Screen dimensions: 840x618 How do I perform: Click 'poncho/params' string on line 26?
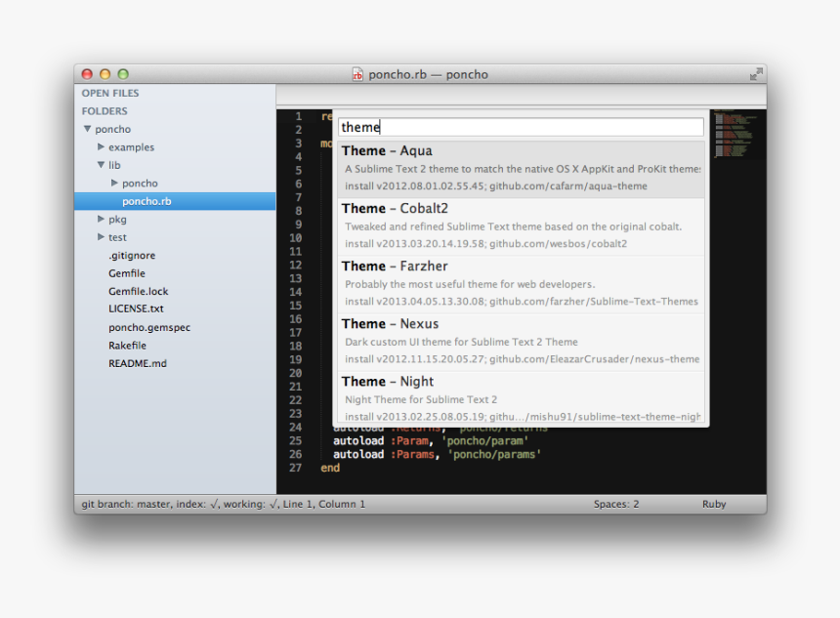pos(494,454)
